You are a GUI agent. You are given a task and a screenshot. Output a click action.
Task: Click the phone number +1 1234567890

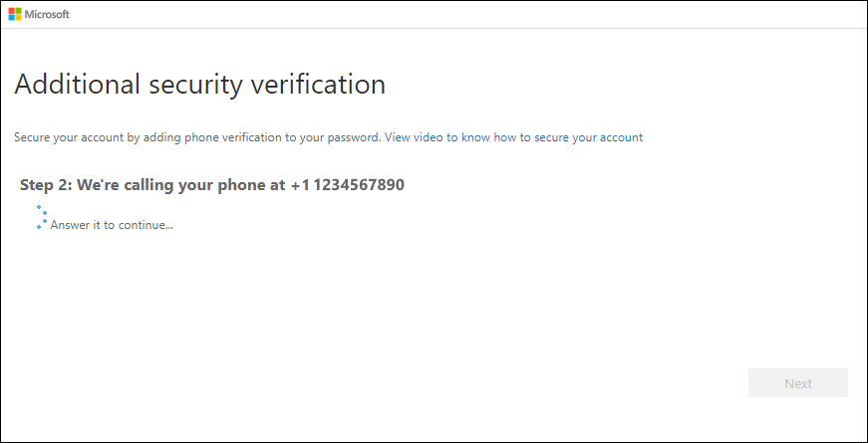[x=348, y=185]
